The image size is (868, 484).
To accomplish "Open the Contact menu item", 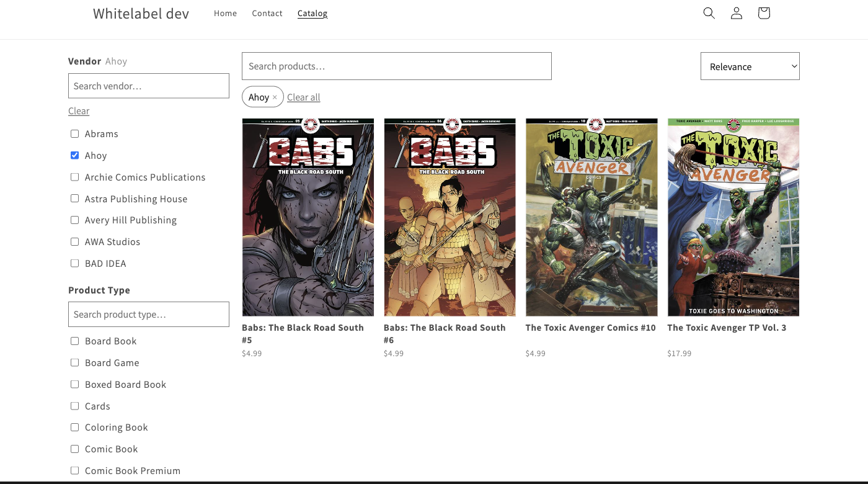I will pos(267,13).
